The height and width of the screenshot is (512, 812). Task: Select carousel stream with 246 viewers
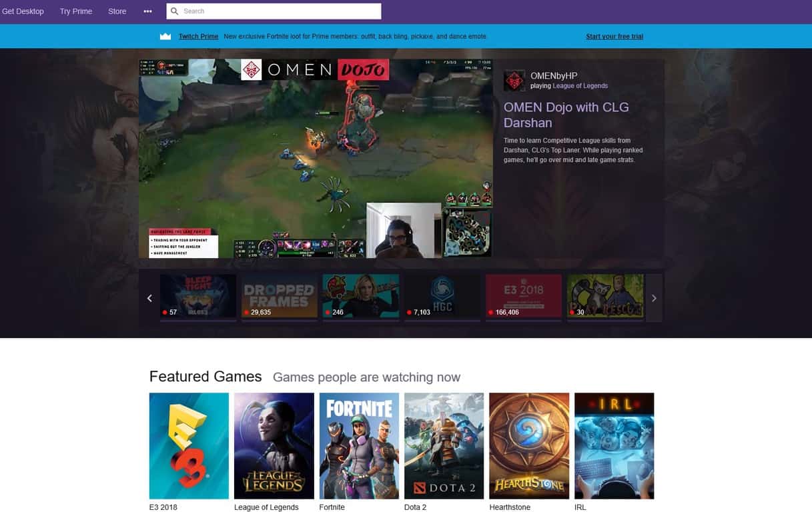pyautogui.click(x=361, y=297)
